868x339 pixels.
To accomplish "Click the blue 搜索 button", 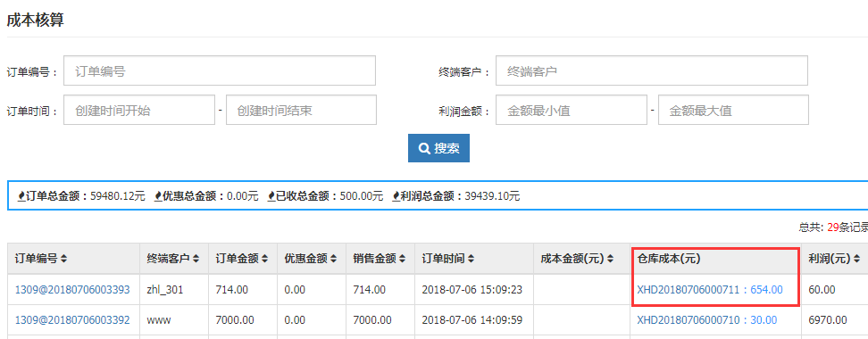I will 439,148.
